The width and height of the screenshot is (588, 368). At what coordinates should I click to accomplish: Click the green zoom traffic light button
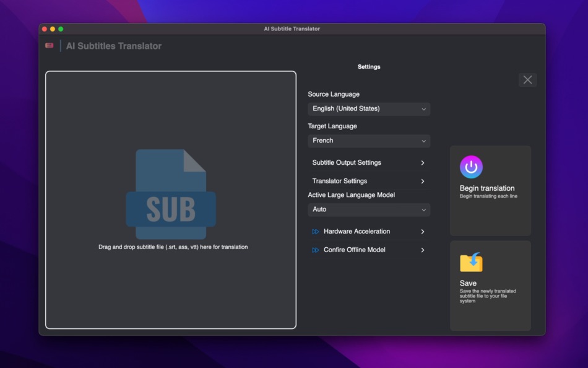click(59, 28)
